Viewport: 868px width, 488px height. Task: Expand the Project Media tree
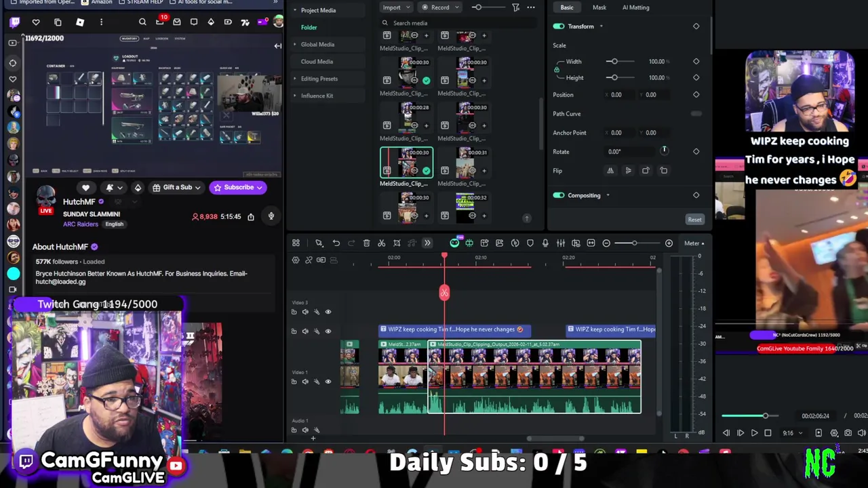[294, 10]
